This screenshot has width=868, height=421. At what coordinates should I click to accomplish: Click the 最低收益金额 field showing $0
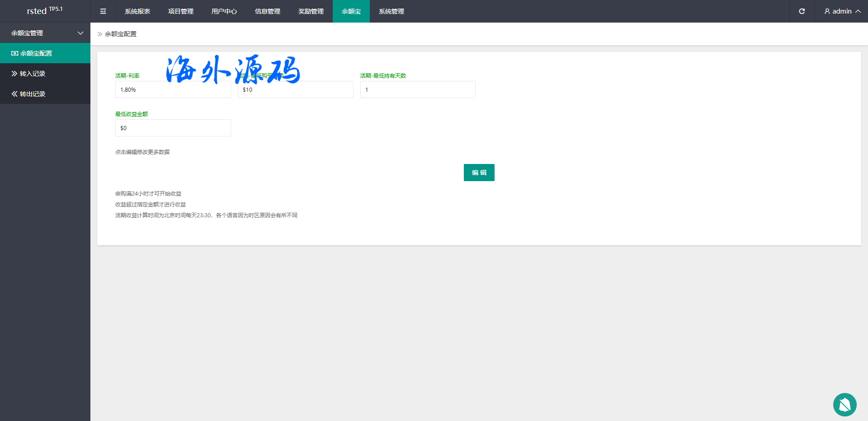point(173,128)
